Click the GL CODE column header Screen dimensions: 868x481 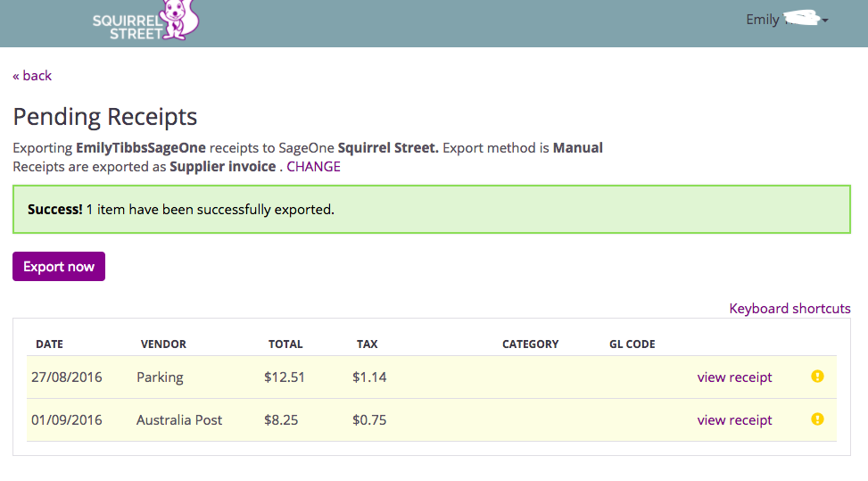(632, 344)
